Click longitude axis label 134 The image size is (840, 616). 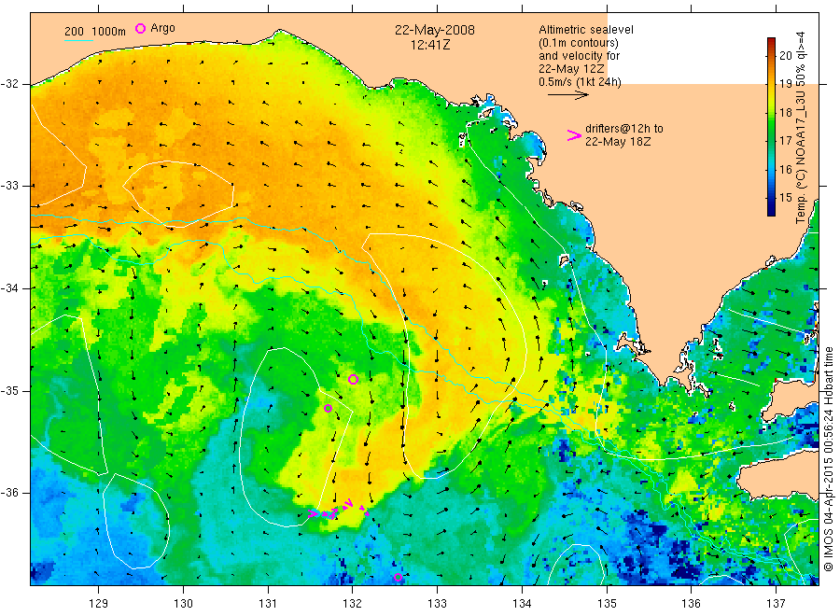pos(522,604)
